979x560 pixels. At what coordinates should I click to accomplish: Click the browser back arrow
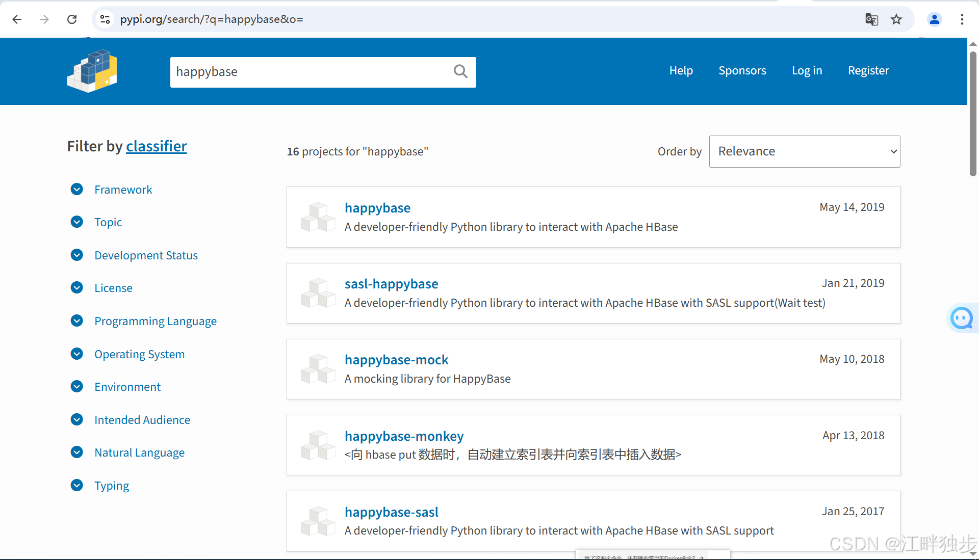click(17, 19)
